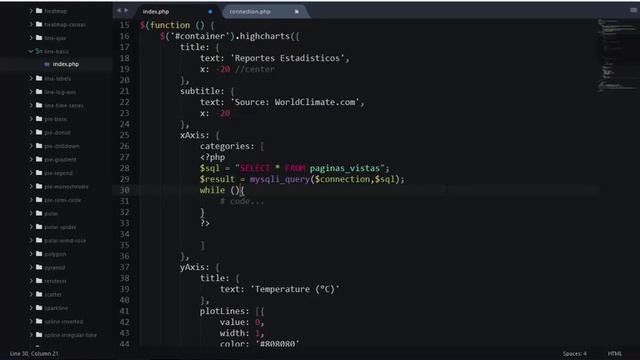Click the pyramid folder icon
This screenshot has width=640, height=360.
coord(39,267)
